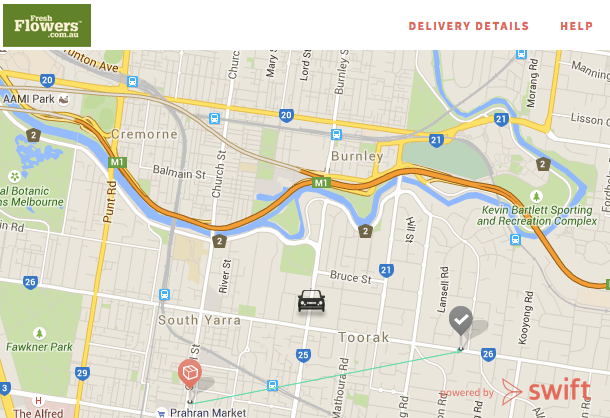Select the red package pickup marker
This screenshot has width=610, height=418.
190,374
